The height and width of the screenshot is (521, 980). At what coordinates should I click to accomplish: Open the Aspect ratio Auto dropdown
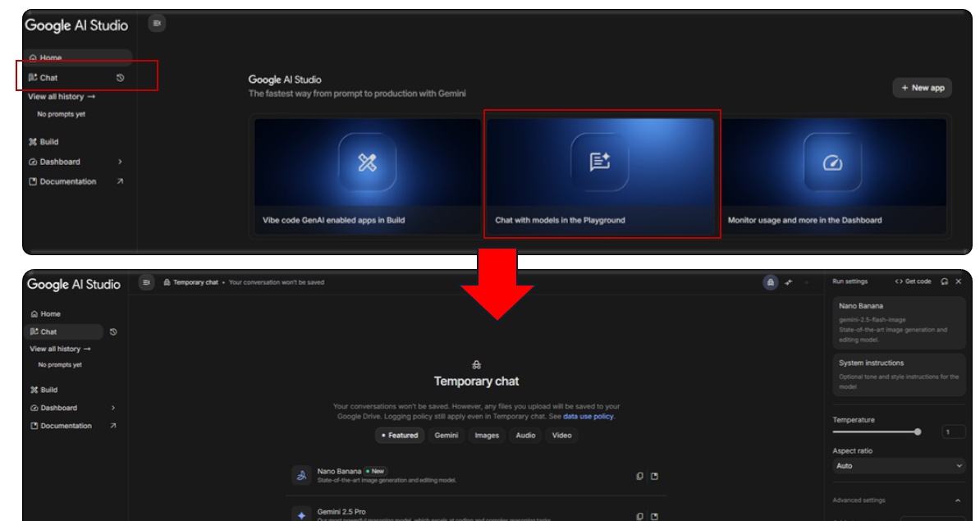click(x=900, y=465)
